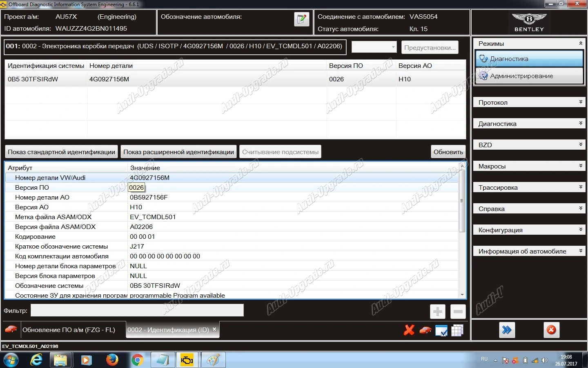This screenshot has width=588, height=368.
Task: Close the 0002 - Идентификация (ID) tab
Action: (x=214, y=329)
